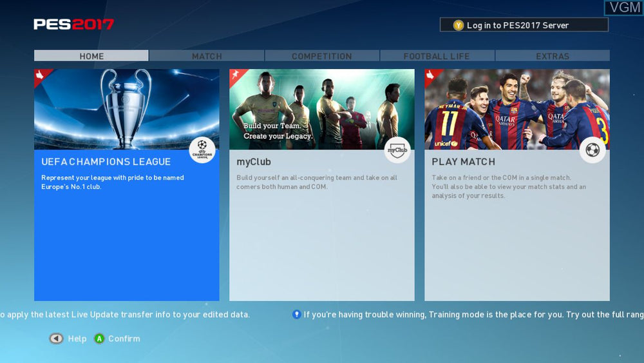Click the PES2017 logo
The width and height of the screenshot is (644, 363).
[x=73, y=25]
